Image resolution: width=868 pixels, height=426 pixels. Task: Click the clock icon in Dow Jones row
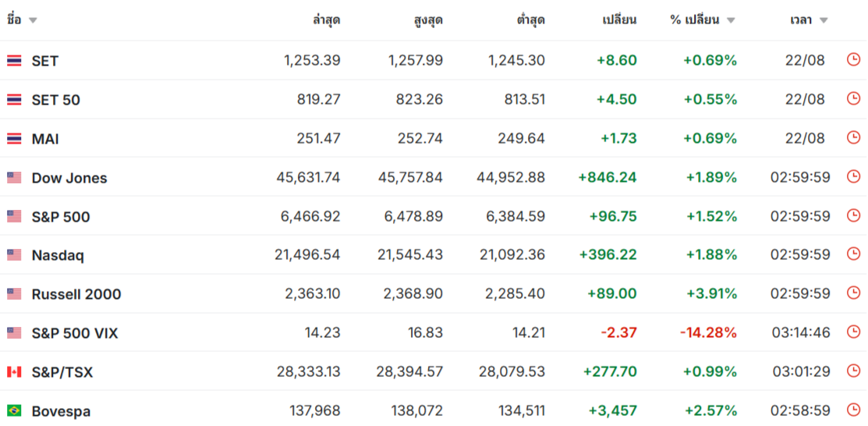pyautogui.click(x=854, y=176)
